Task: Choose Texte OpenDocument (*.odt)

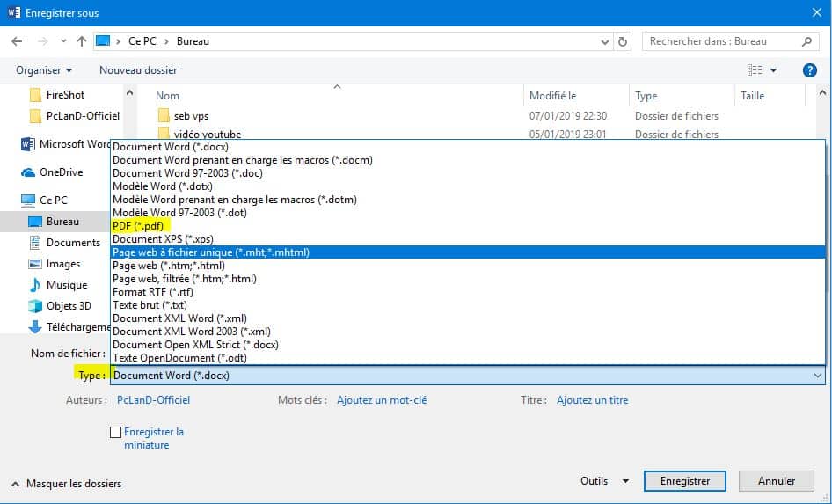Action: 468,358
